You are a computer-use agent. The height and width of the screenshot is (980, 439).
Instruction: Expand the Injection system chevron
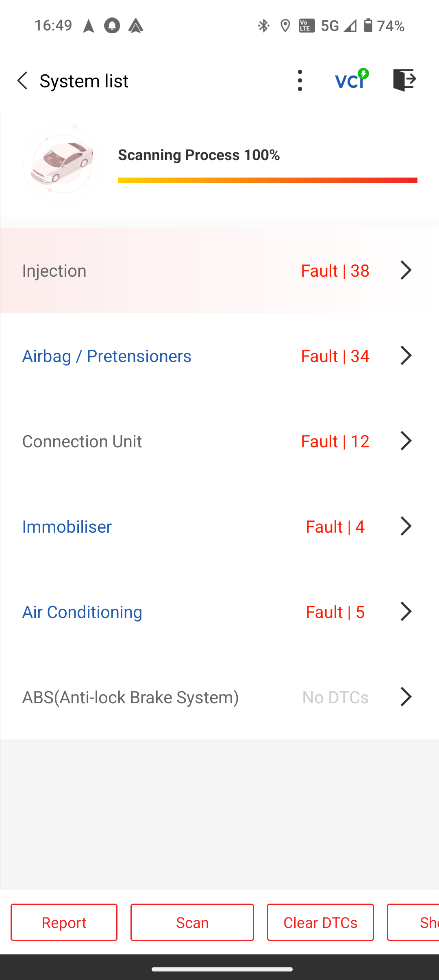406,270
